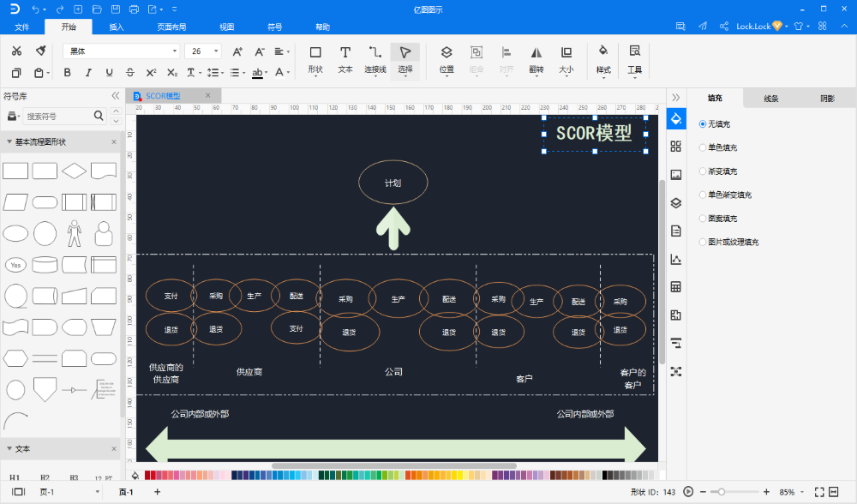Select the 文本 text tool
The image size is (857, 504).
pos(345,60)
